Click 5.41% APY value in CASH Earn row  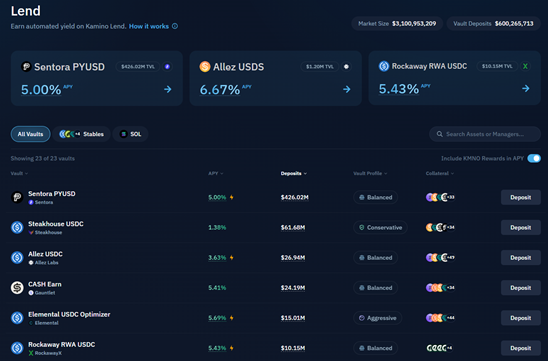(x=217, y=288)
